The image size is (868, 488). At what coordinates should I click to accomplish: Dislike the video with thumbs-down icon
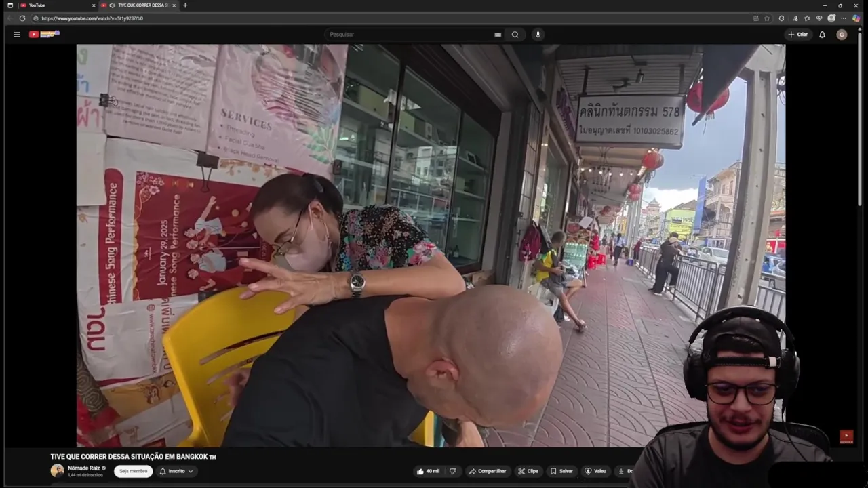pyautogui.click(x=452, y=471)
